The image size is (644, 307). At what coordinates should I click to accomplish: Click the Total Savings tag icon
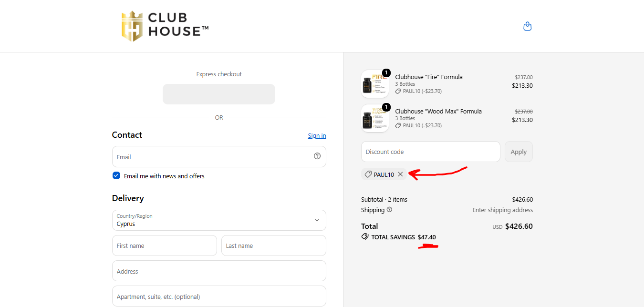(x=365, y=237)
